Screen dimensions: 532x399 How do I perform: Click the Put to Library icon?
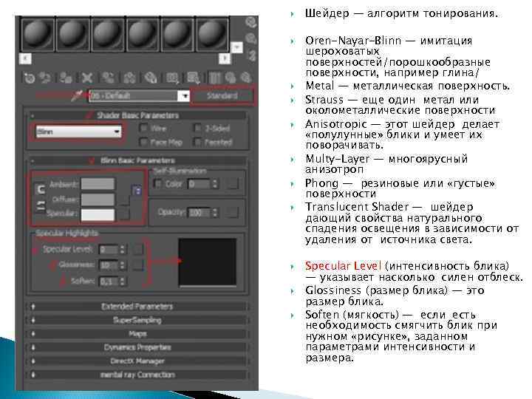click(x=151, y=78)
